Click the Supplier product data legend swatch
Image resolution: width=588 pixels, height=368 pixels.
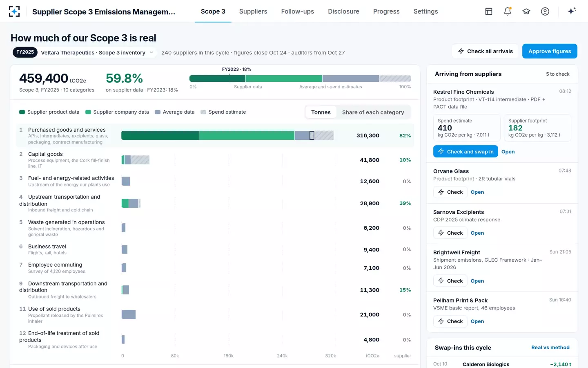tap(22, 112)
